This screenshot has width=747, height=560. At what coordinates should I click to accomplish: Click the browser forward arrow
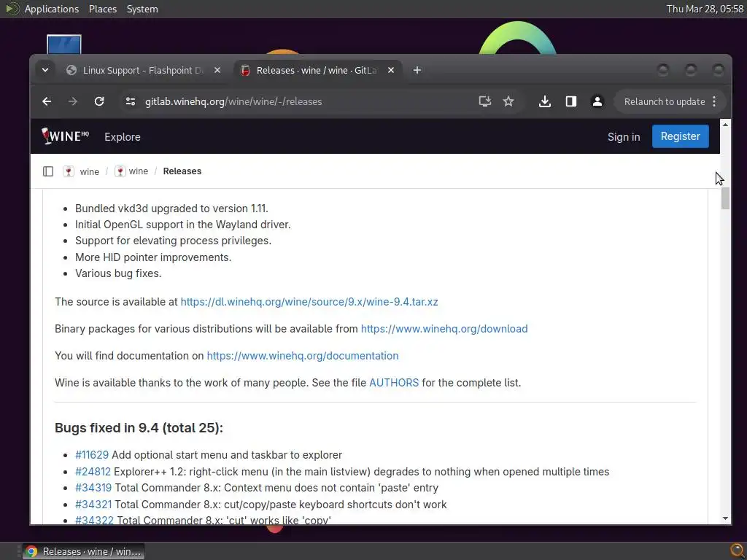coord(72,101)
